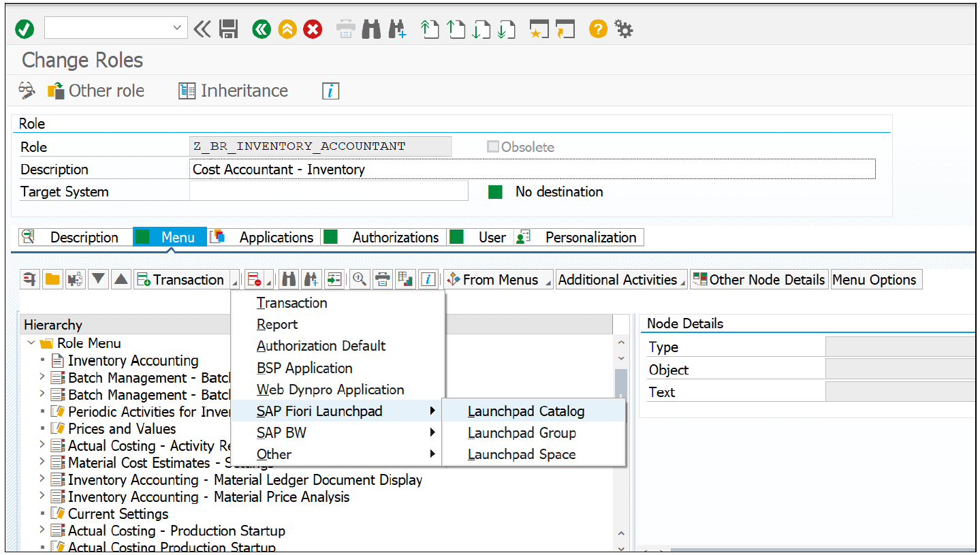Click the green Back arrow icon
The width and height of the screenshot is (980, 555).
pos(261,29)
